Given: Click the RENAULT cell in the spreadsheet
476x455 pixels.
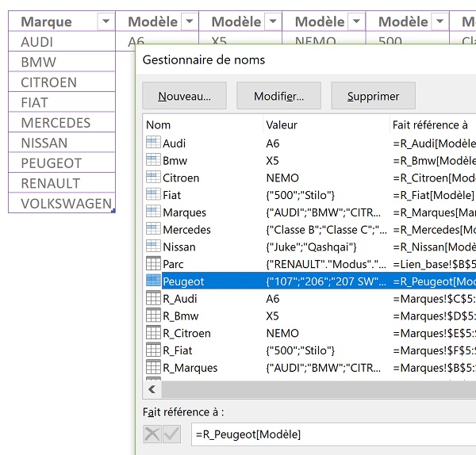Looking at the screenshot, I should tap(62, 183).
